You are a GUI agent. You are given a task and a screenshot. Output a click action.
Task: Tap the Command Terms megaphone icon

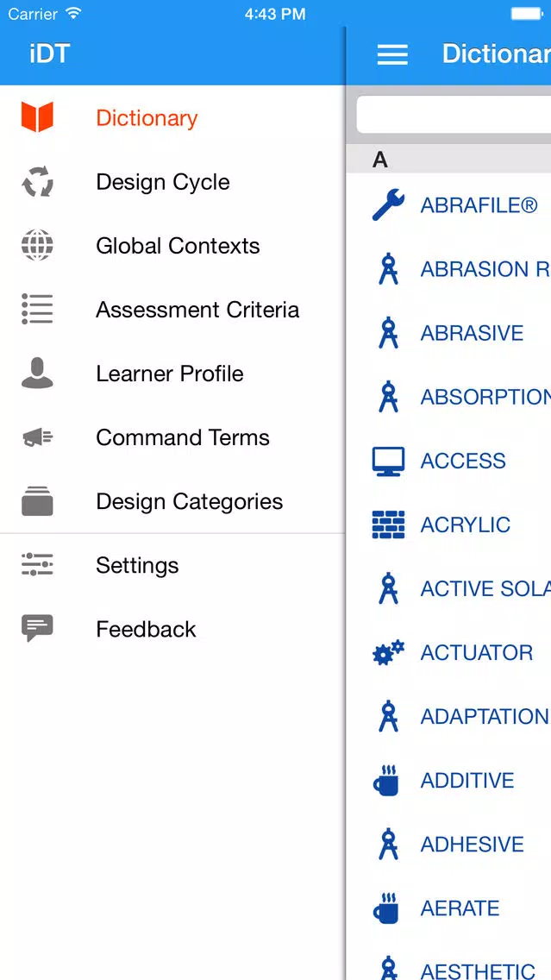37,437
